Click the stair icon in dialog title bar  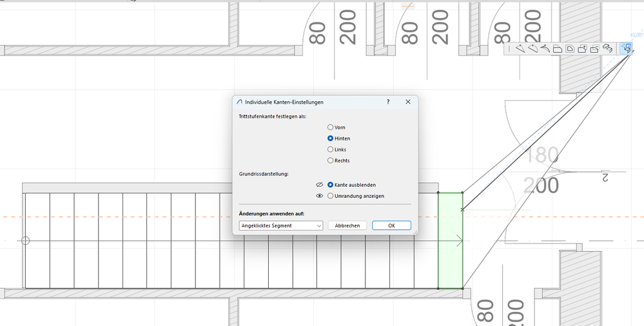pos(239,102)
